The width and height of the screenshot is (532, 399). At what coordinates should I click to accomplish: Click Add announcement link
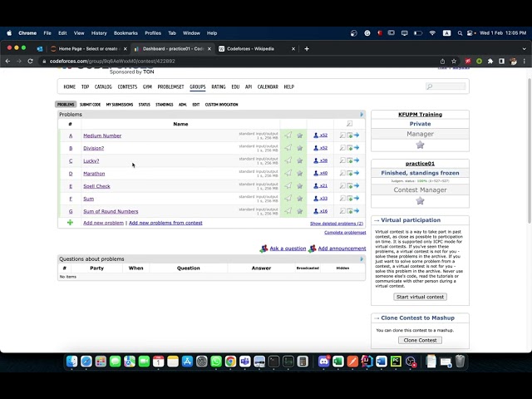click(x=342, y=249)
